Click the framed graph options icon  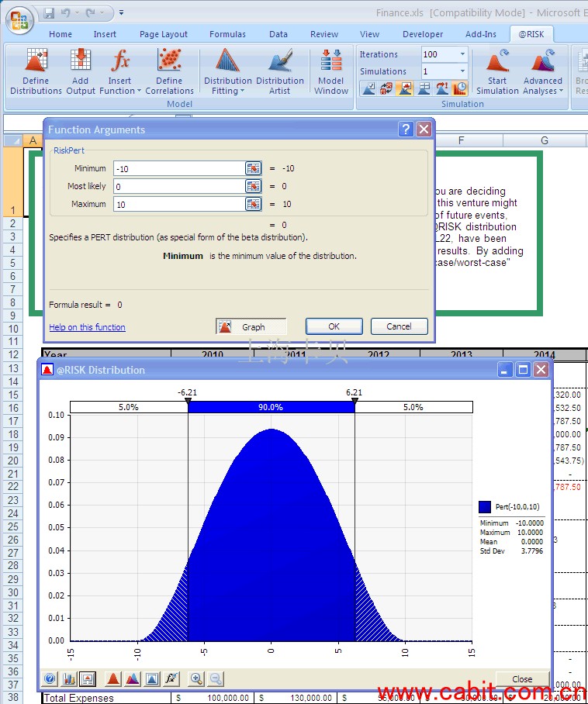click(x=152, y=679)
